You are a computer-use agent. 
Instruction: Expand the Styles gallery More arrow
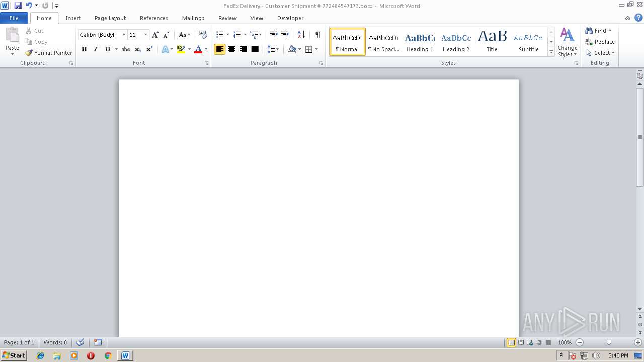(x=551, y=52)
